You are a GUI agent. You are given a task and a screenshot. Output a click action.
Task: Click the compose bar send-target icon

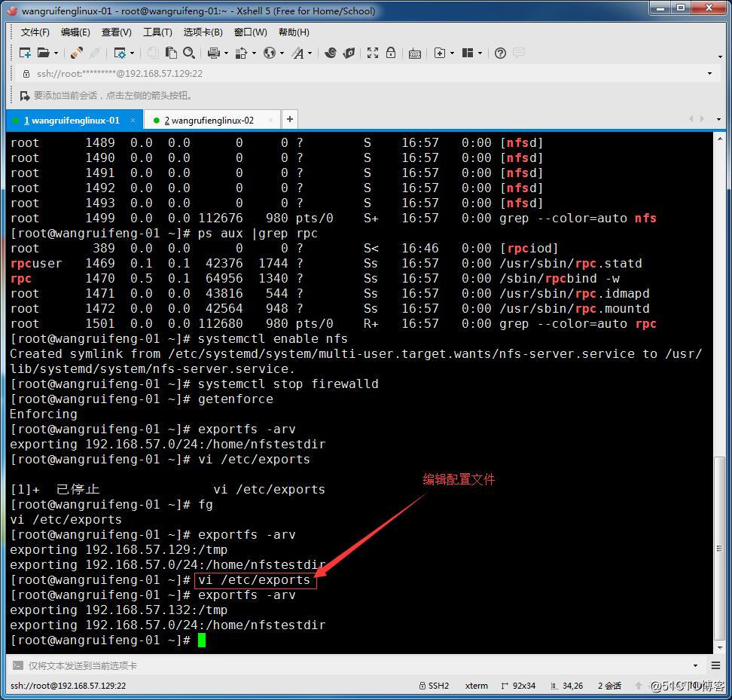coord(18,665)
